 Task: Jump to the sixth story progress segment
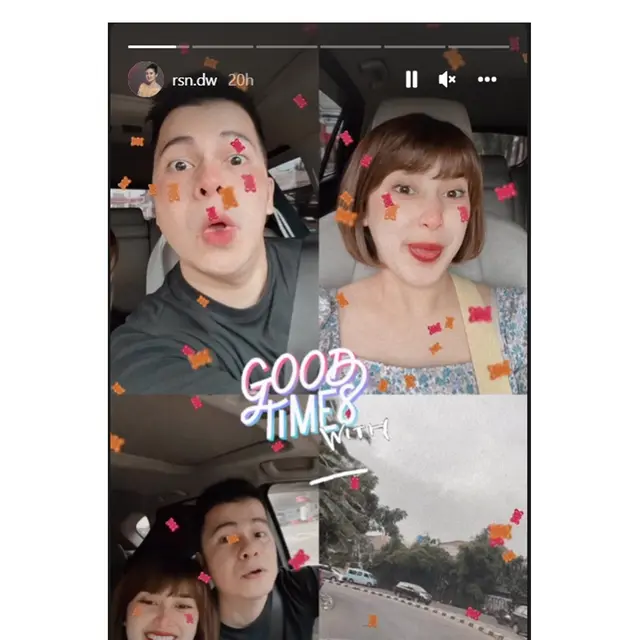[x=479, y=47]
